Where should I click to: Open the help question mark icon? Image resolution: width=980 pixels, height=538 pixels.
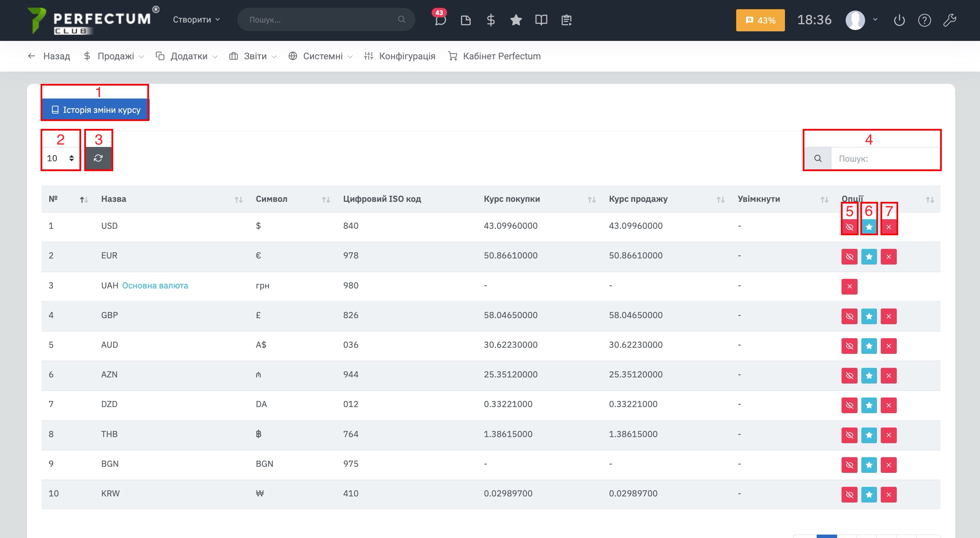[x=924, y=20]
